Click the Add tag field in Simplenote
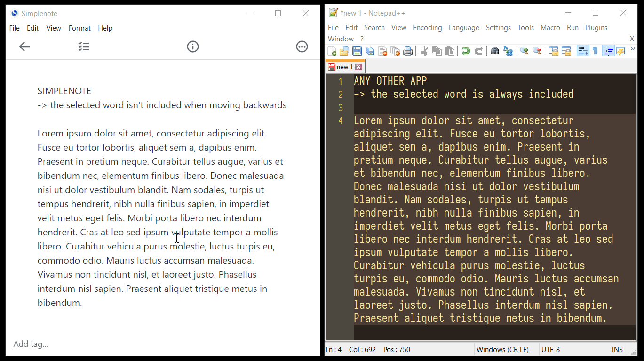Screen dimensions: 644x361 (31, 344)
